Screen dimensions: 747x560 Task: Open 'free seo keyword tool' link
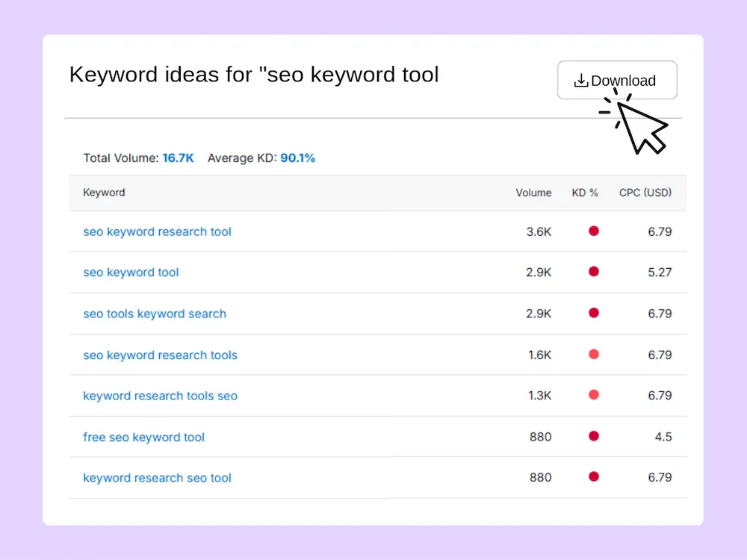(x=143, y=437)
